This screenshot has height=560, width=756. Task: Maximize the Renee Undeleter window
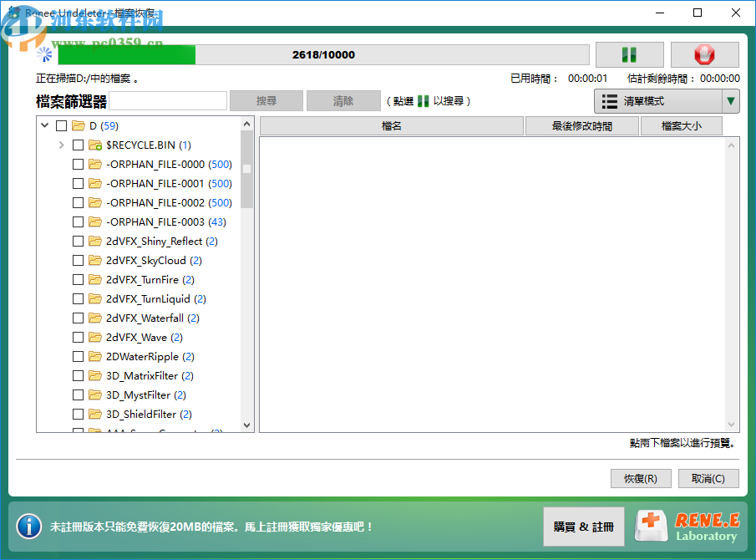coord(698,13)
